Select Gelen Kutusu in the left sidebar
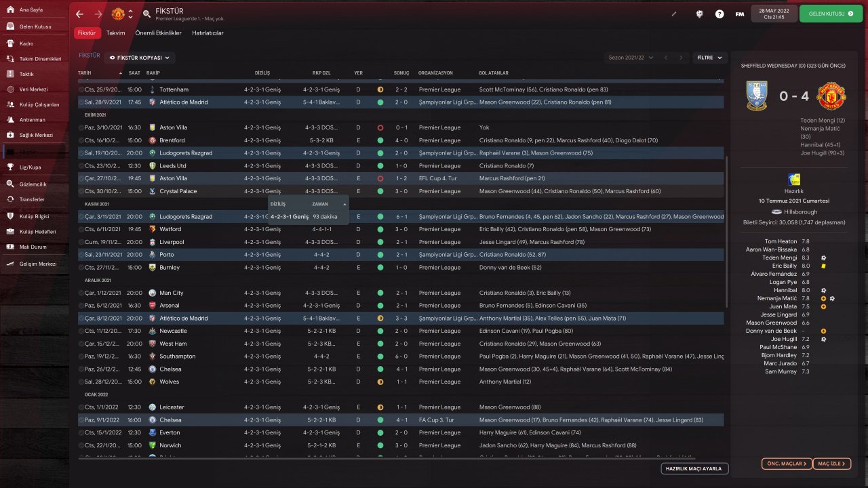 (x=34, y=26)
